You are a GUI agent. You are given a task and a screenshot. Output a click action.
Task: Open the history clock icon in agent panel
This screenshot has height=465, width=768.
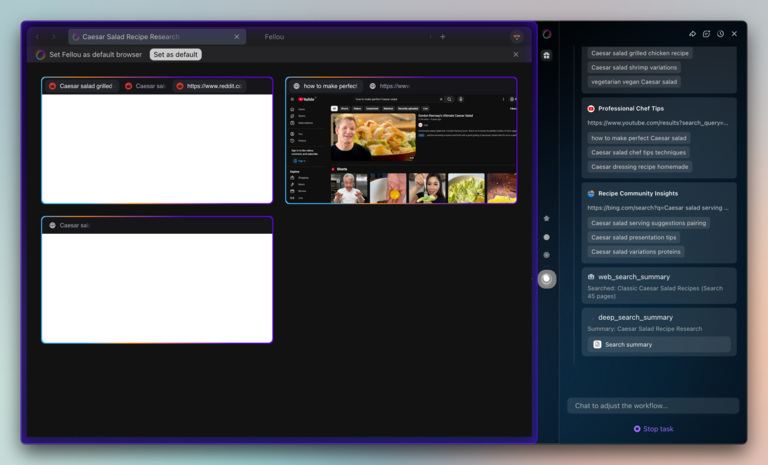pyautogui.click(x=720, y=34)
